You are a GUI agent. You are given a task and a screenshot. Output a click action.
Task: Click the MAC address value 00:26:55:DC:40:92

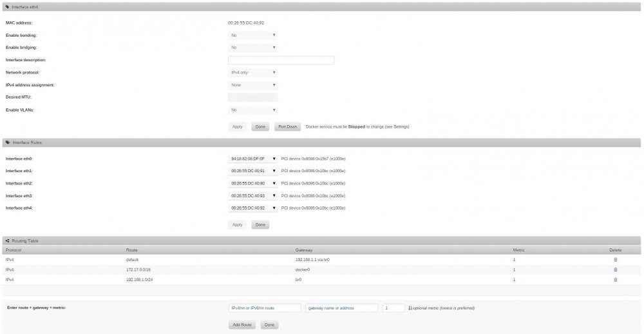(246, 23)
